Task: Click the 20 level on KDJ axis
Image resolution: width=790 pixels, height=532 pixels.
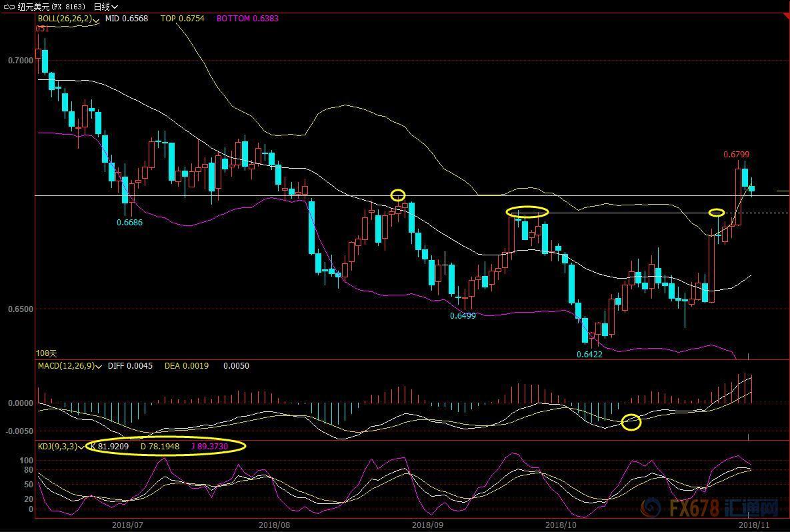Action: tap(29, 499)
